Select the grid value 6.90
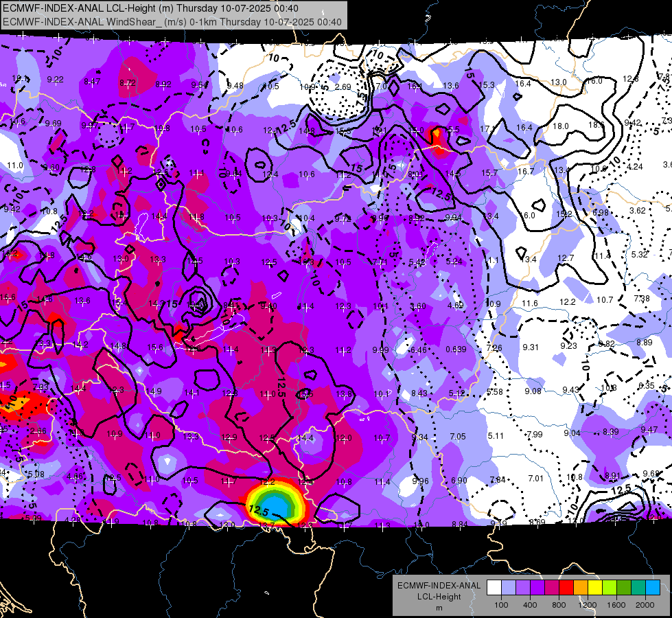Image resolution: width=672 pixels, height=618 pixels. tap(459, 481)
